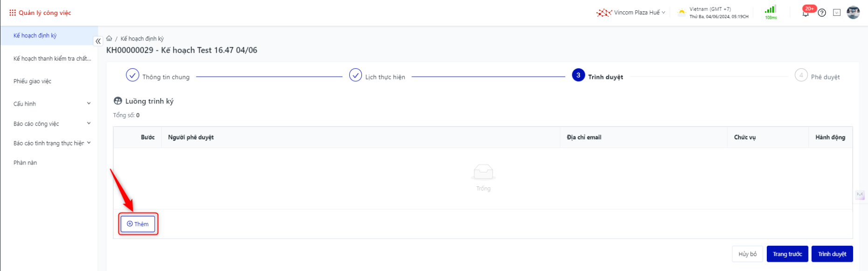
Task: Expand Báo cáo tình trạng thực hiện menu
Action: click(52, 143)
